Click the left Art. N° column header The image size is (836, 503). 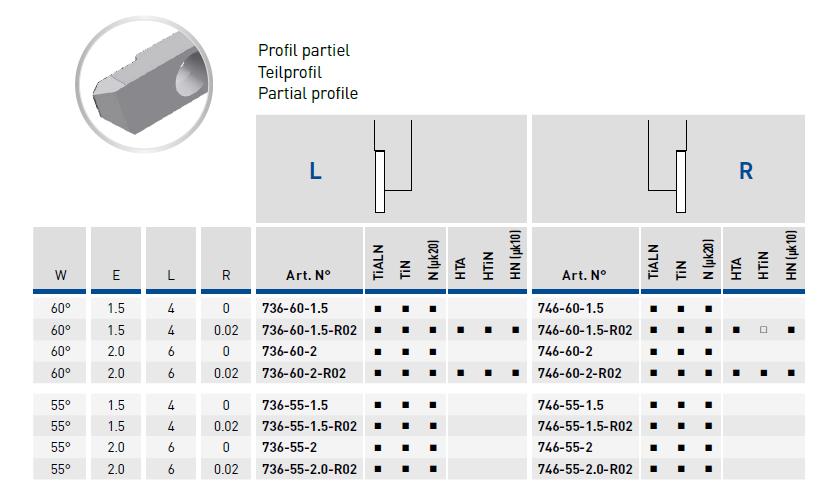pyautogui.click(x=308, y=275)
